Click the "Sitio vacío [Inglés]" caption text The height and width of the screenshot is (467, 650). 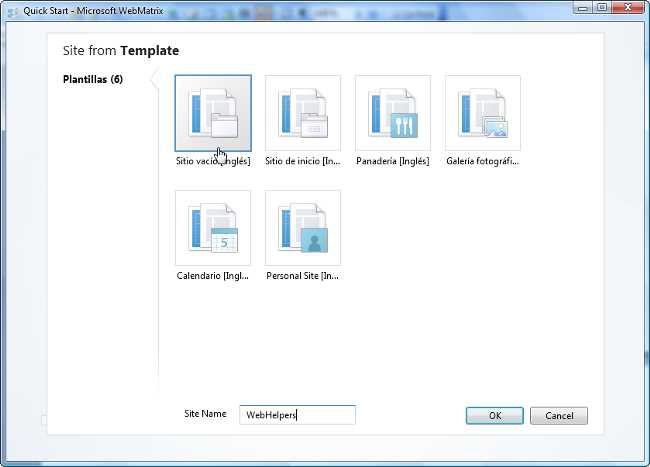pyautogui.click(x=212, y=161)
